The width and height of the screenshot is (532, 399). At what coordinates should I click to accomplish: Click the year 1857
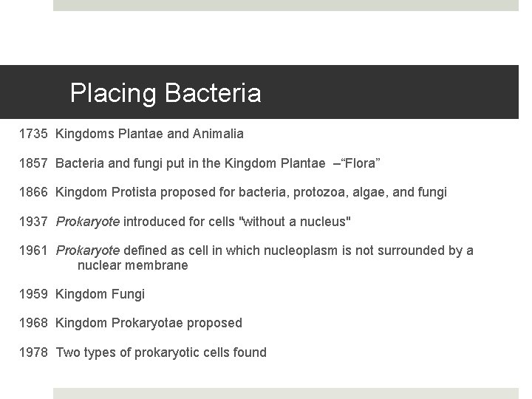33,163
